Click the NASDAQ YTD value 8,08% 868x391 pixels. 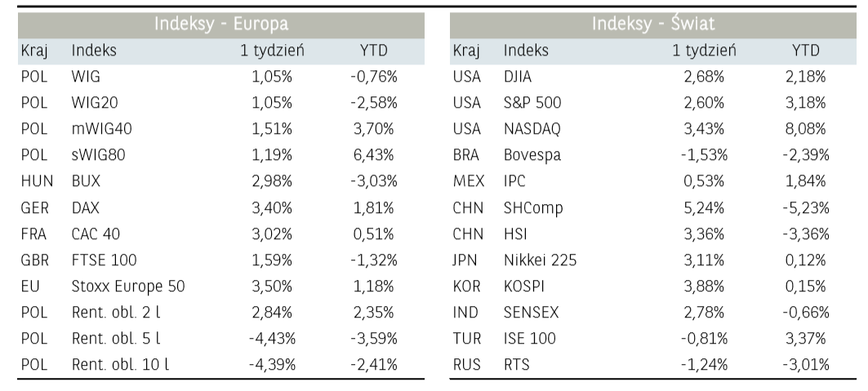(805, 129)
